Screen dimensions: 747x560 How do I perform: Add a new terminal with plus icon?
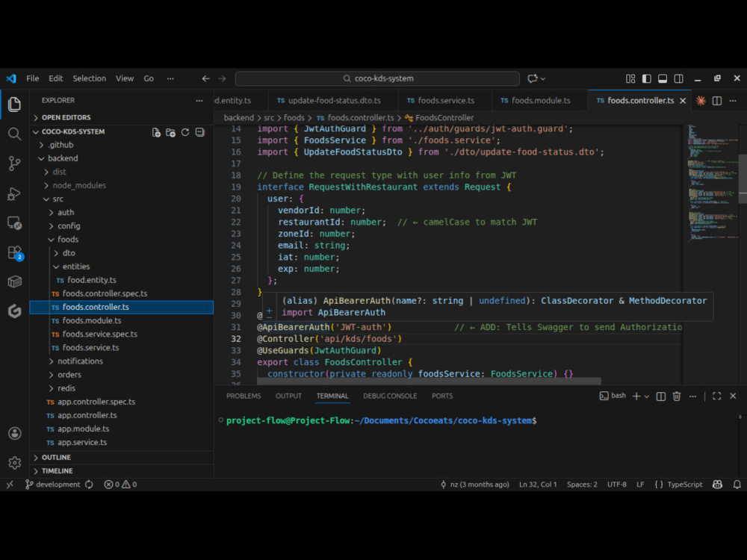pos(636,396)
